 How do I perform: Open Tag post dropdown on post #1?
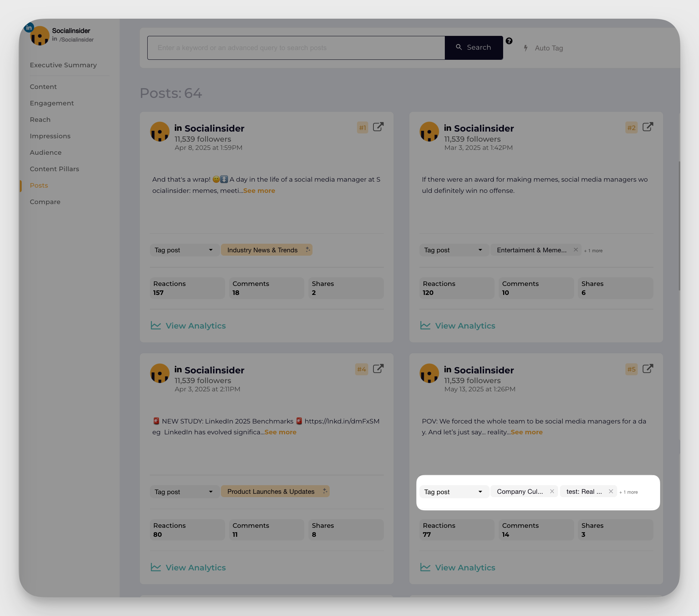click(184, 250)
